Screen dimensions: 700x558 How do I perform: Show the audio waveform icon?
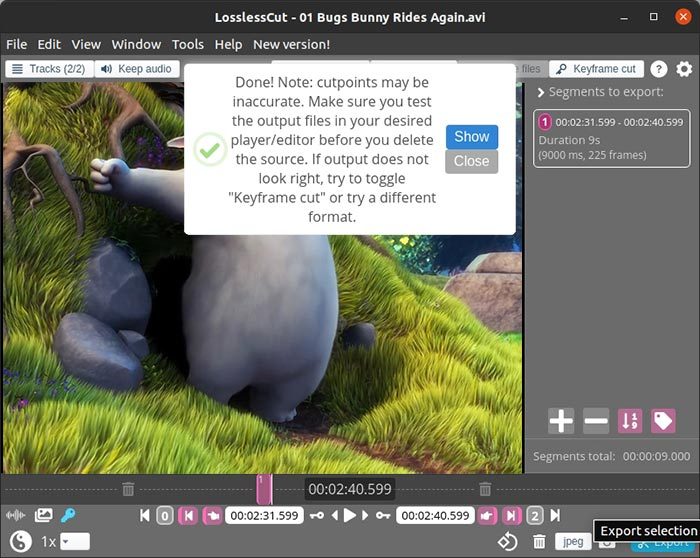pyautogui.click(x=16, y=516)
